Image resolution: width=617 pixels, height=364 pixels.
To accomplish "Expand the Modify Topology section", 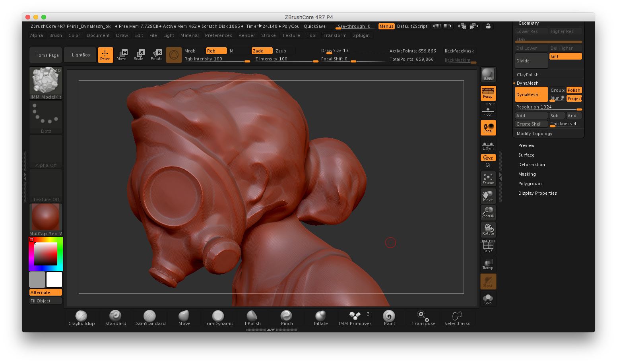I will (x=534, y=134).
